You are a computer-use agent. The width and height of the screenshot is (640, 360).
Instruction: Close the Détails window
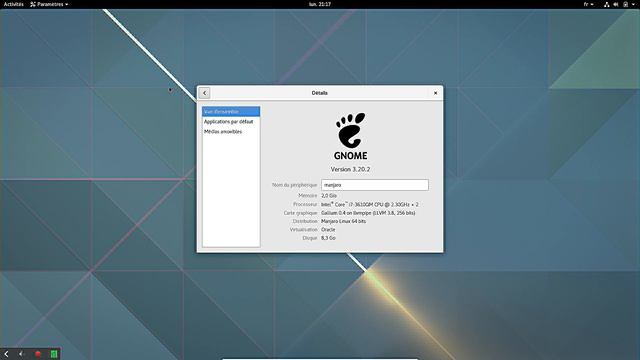coord(436,93)
